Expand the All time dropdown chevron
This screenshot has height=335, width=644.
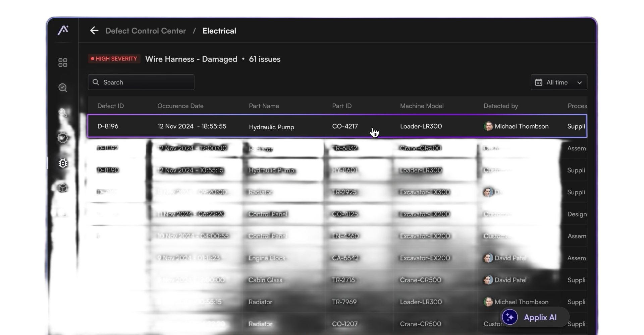(579, 83)
